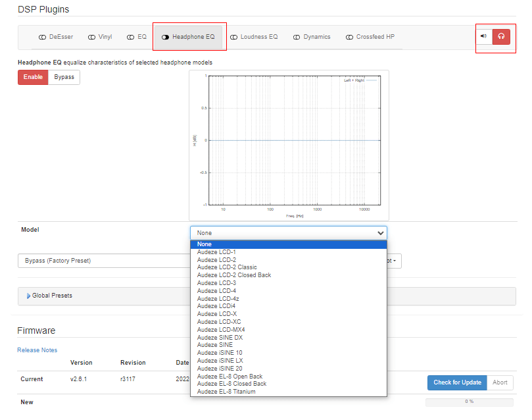Click the EQ tab toggle icon
The width and height of the screenshot is (532, 420).
[x=131, y=38]
